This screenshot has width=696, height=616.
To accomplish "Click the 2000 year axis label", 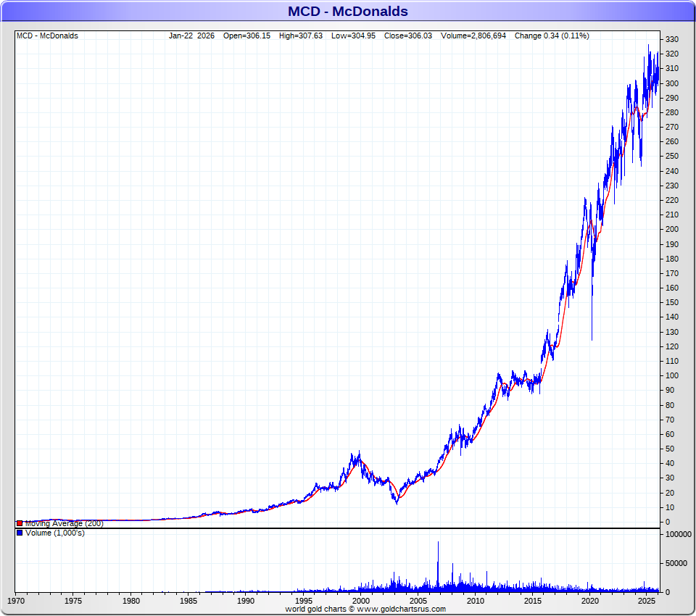I will point(360,601).
